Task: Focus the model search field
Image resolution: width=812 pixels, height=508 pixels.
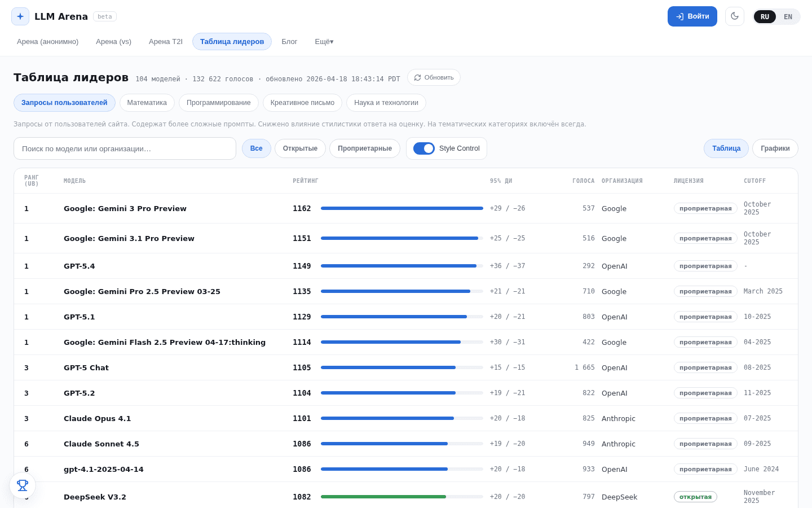Action: (x=125, y=148)
